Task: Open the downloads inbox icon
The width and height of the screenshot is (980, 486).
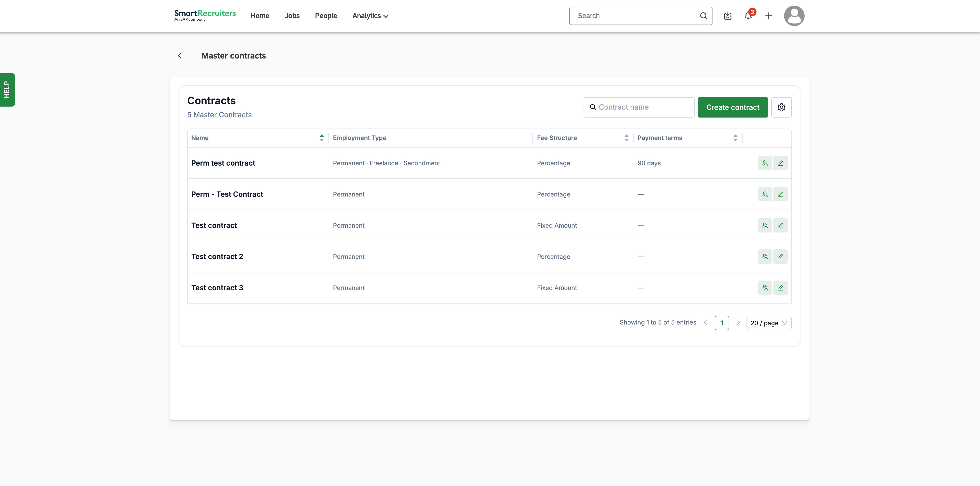Action: [x=727, y=16]
